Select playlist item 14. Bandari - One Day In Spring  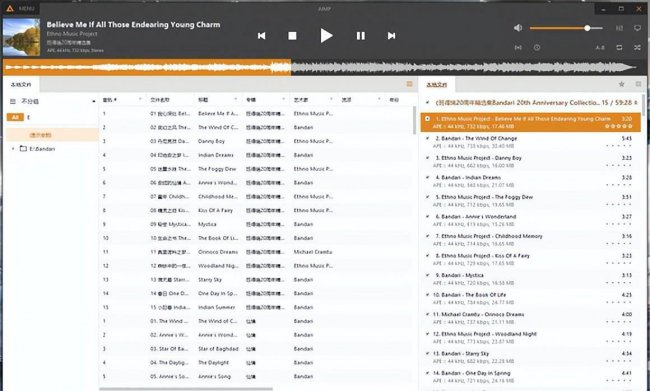(x=531, y=376)
